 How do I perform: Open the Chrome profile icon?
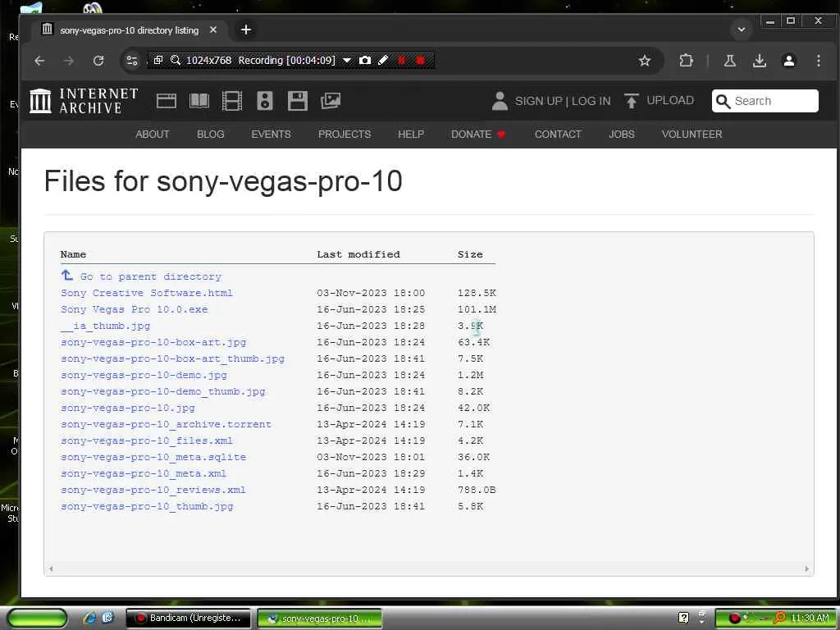point(788,61)
